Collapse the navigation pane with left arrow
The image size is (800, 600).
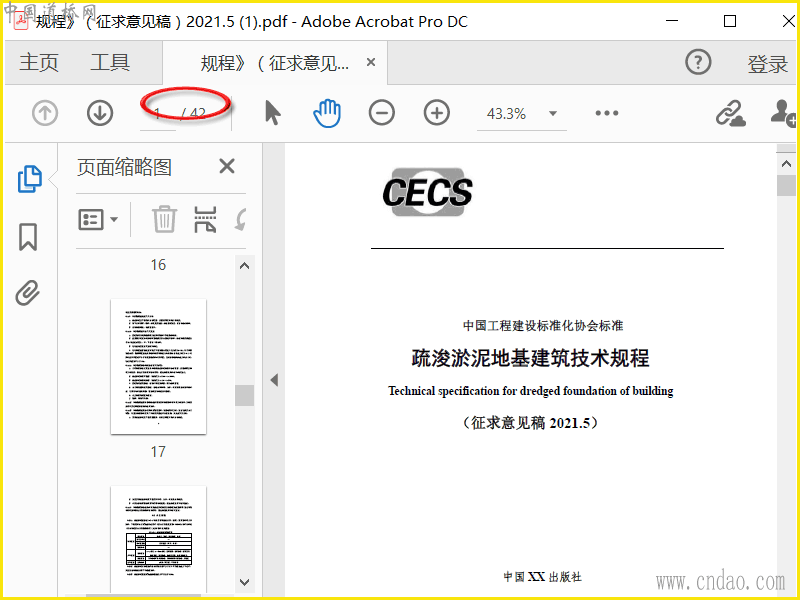pyautogui.click(x=274, y=380)
